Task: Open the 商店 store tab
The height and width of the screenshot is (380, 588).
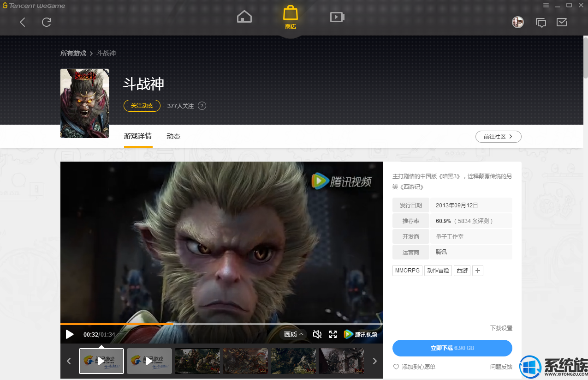Action: pyautogui.click(x=291, y=18)
